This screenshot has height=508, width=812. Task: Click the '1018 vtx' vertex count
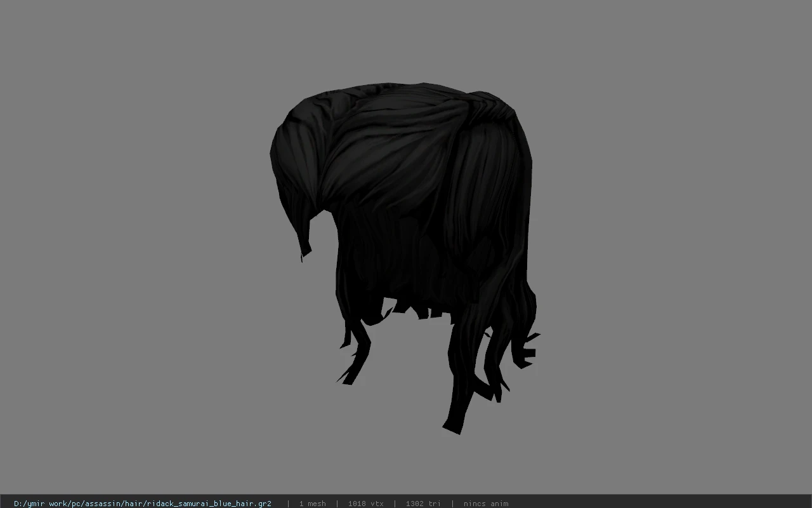[365, 504]
